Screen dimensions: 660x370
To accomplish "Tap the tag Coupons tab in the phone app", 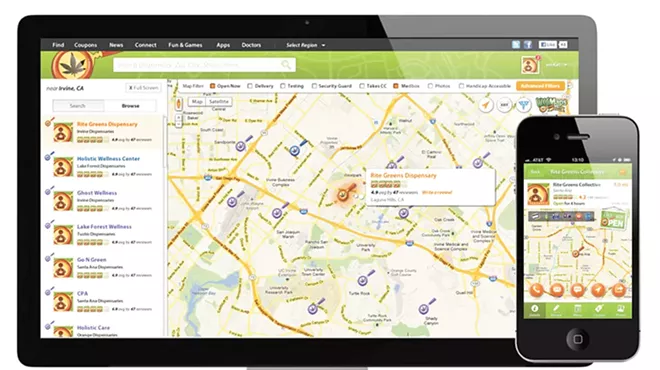I will point(599,310).
